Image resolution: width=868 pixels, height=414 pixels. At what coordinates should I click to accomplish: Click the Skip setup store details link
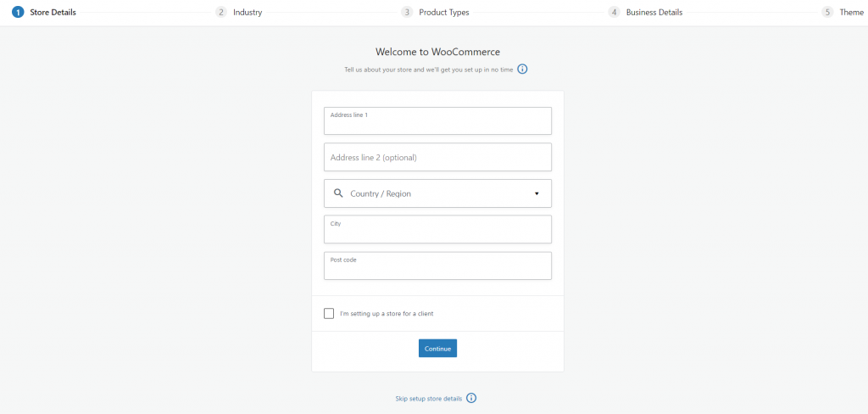[x=429, y=399]
